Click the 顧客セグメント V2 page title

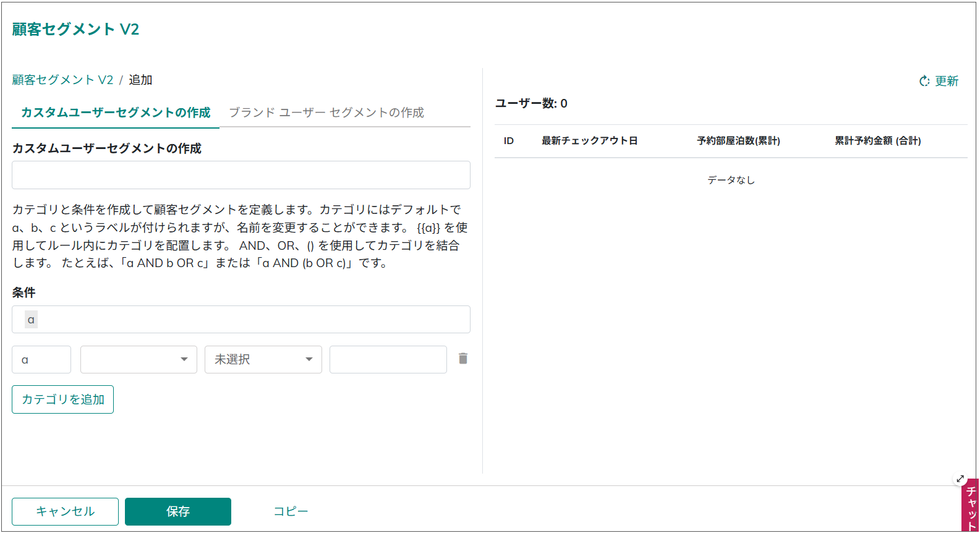click(75, 29)
